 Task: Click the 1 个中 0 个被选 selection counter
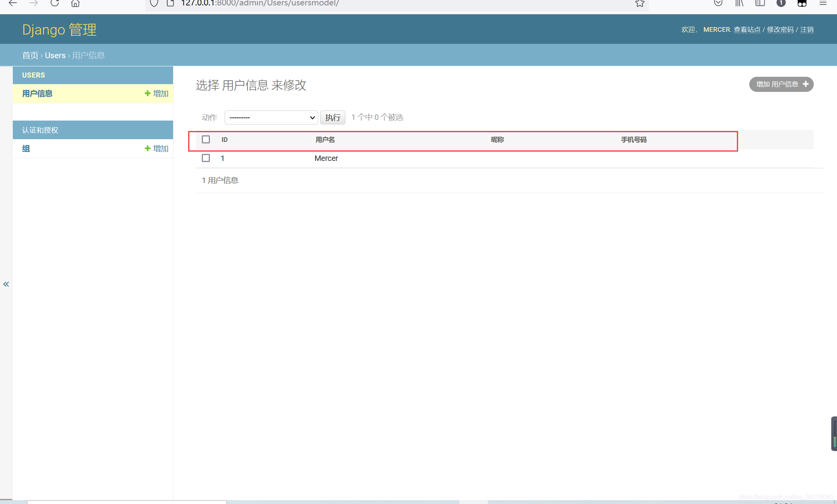(x=377, y=117)
